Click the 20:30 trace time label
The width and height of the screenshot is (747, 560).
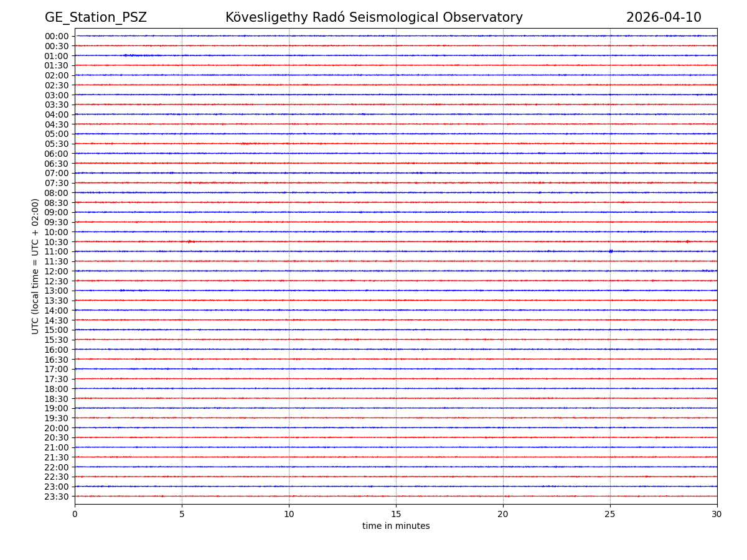[x=57, y=437]
